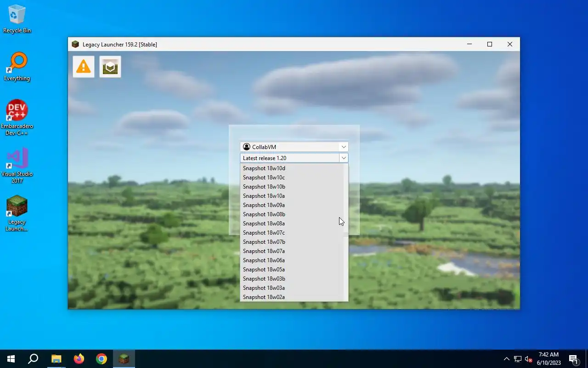The height and width of the screenshot is (368, 588).
Task: Open taskbar Search
Action: [33, 359]
